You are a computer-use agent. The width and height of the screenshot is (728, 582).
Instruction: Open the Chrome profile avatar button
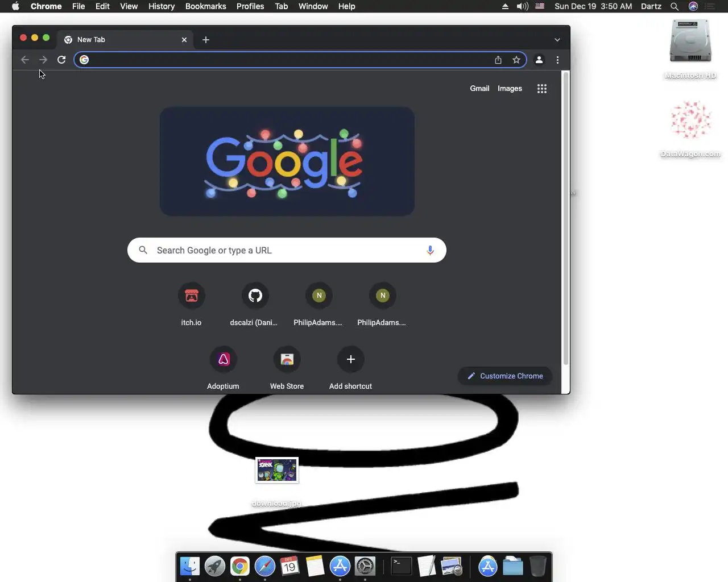[539, 60]
